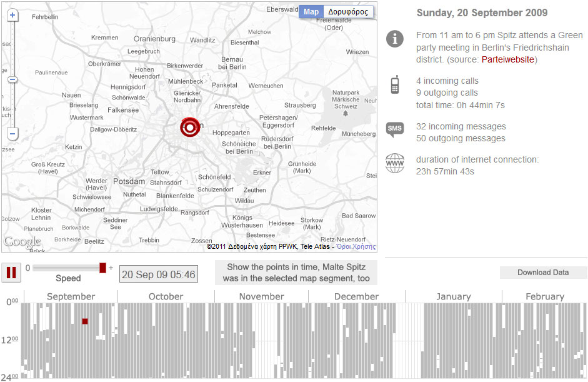
Task: Zoom in with the map plus button
Action: point(12,16)
